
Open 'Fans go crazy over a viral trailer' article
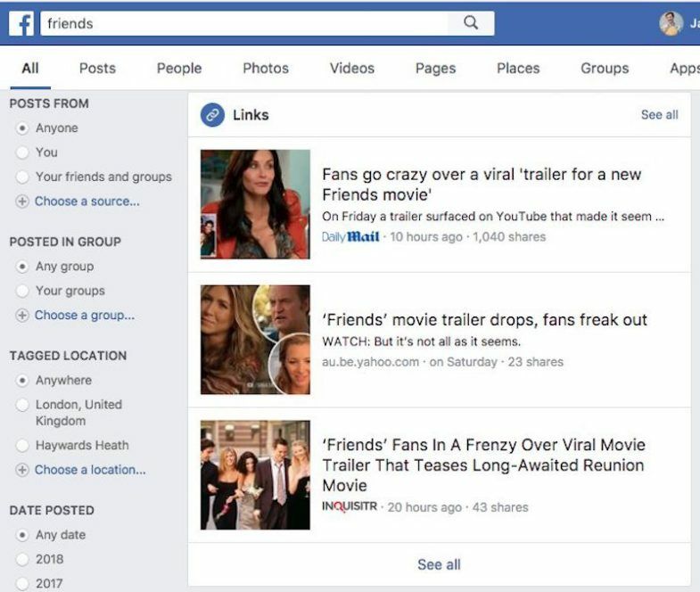pos(482,185)
